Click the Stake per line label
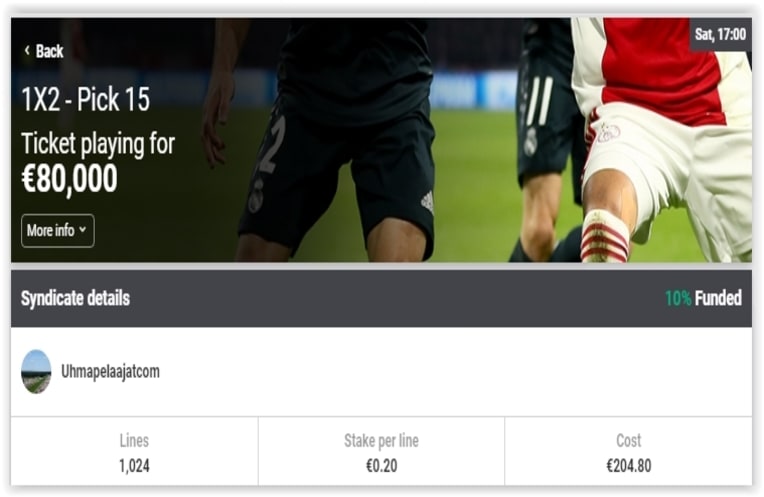The height and width of the screenshot is (497, 764). pyautogui.click(x=382, y=440)
